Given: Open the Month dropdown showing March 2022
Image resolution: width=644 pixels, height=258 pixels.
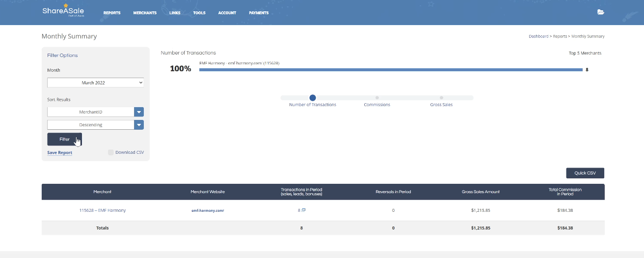Looking at the screenshot, I should click(x=95, y=83).
